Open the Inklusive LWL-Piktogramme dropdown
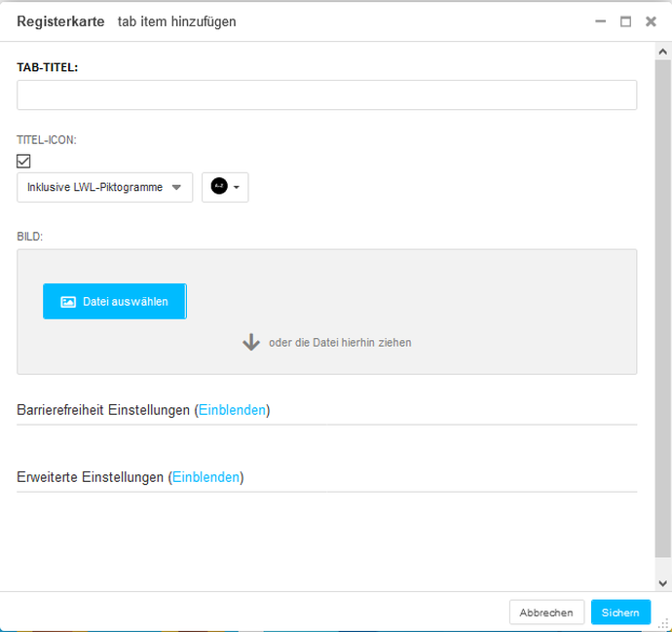The width and height of the screenshot is (672, 632). click(x=104, y=187)
